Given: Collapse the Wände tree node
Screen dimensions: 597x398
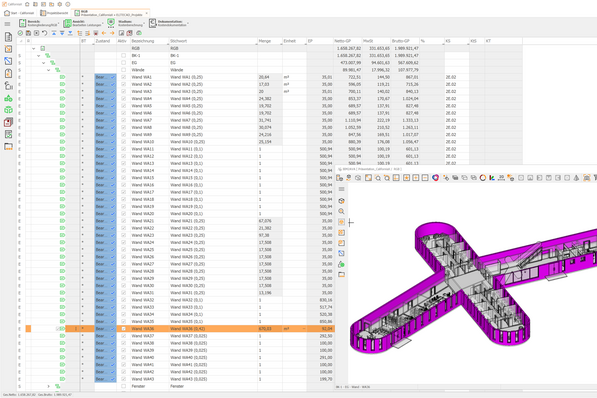Looking at the screenshot, I should point(48,70).
